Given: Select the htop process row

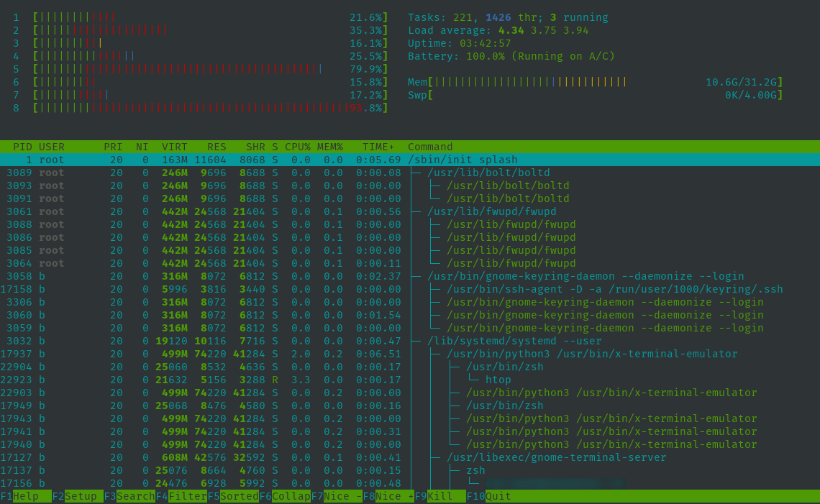Looking at the screenshot, I should click(x=498, y=380).
